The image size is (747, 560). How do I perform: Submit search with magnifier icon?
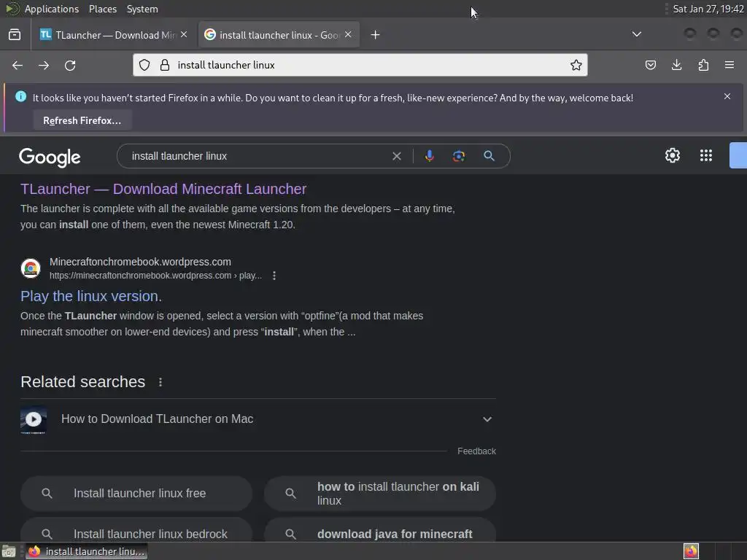489,156
